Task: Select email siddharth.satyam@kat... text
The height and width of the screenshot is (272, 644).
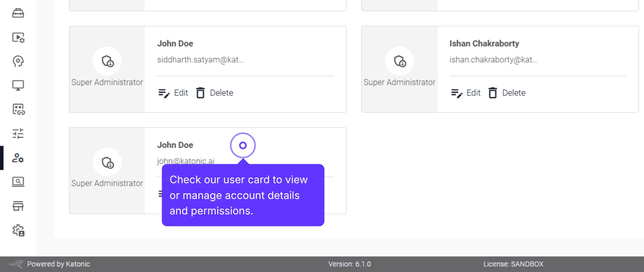Action: [x=200, y=60]
